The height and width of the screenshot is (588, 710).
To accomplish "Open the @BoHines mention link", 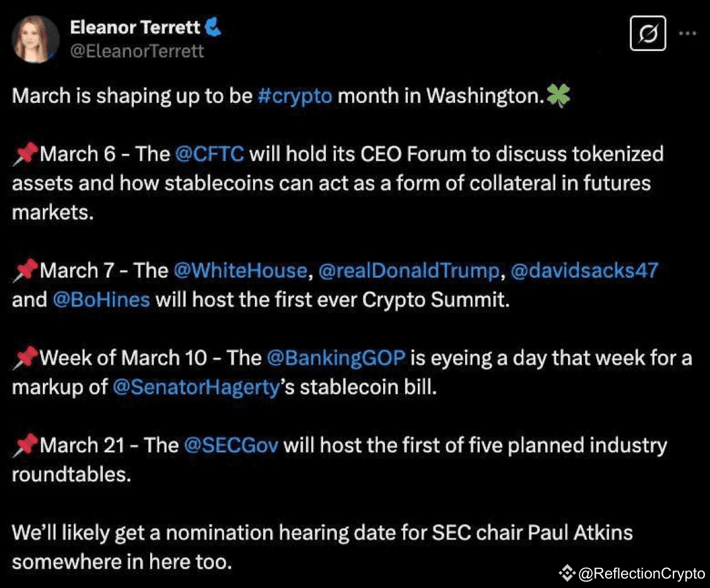I will point(101,300).
